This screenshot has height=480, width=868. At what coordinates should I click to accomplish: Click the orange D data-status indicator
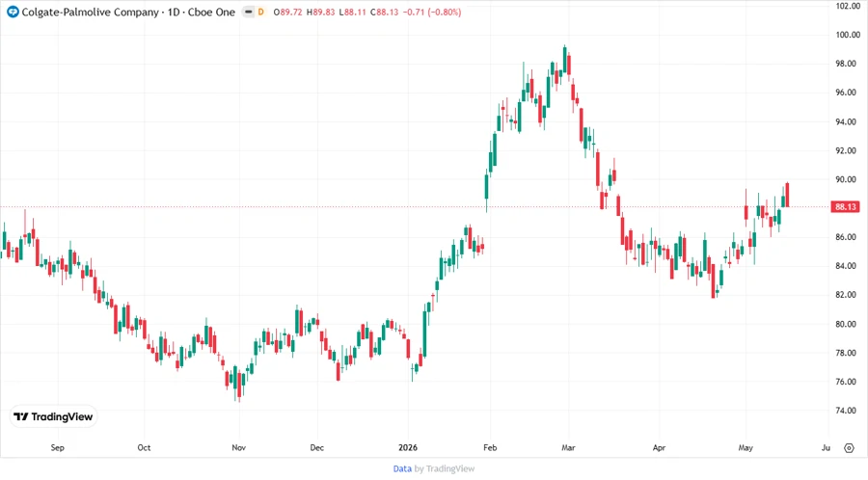click(260, 13)
